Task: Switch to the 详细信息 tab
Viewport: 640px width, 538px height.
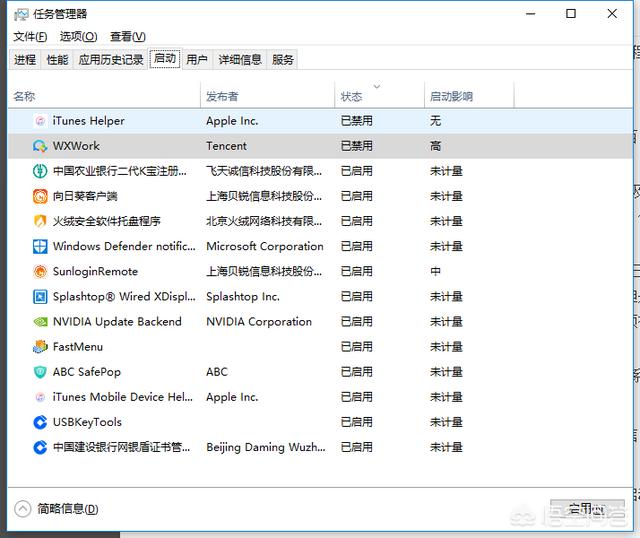Action: 240,60
